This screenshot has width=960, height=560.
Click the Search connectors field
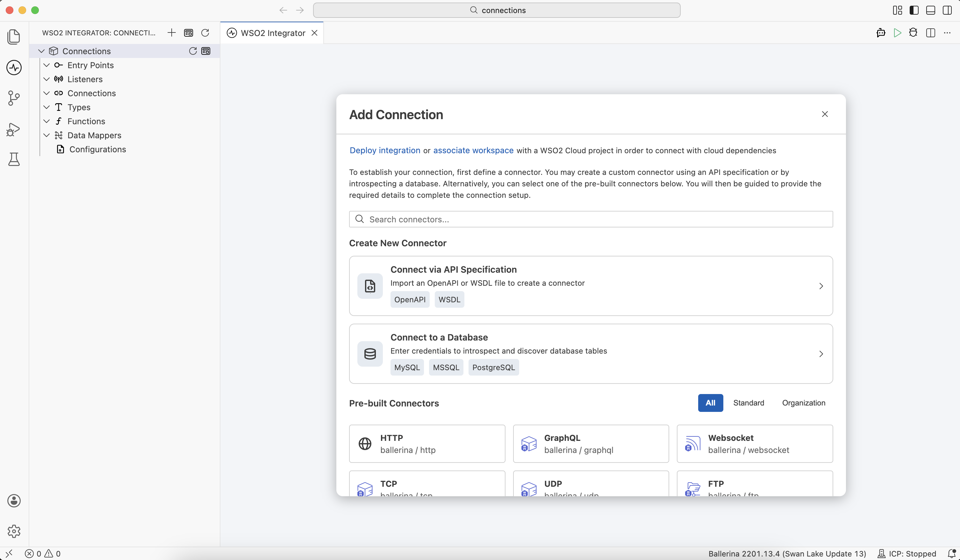tap(591, 219)
